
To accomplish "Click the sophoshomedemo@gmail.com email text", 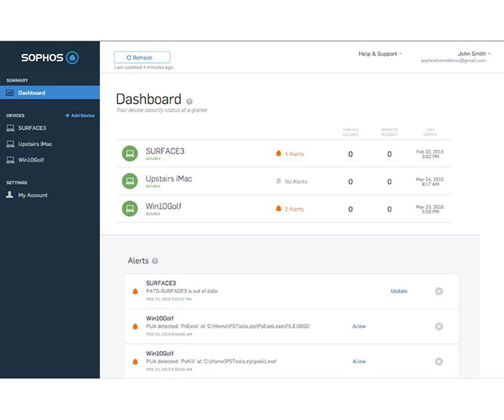I will pyautogui.click(x=454, y=61).
